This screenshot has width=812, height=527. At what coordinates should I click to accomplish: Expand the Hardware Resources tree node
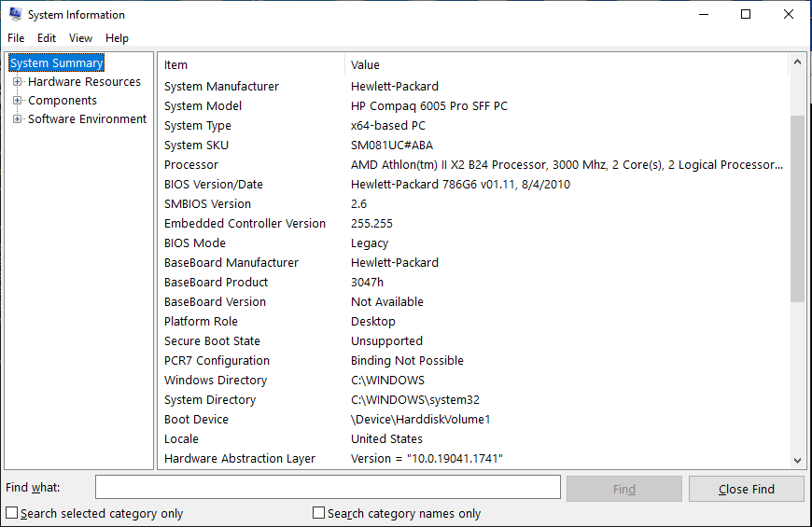pos(17,82)
